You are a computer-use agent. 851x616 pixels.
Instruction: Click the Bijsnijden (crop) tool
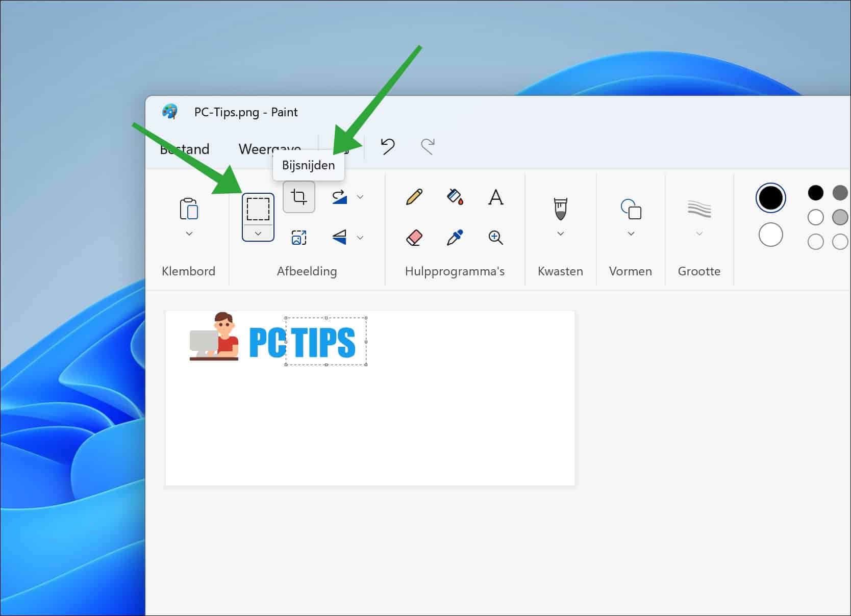(x=298, y=197)
